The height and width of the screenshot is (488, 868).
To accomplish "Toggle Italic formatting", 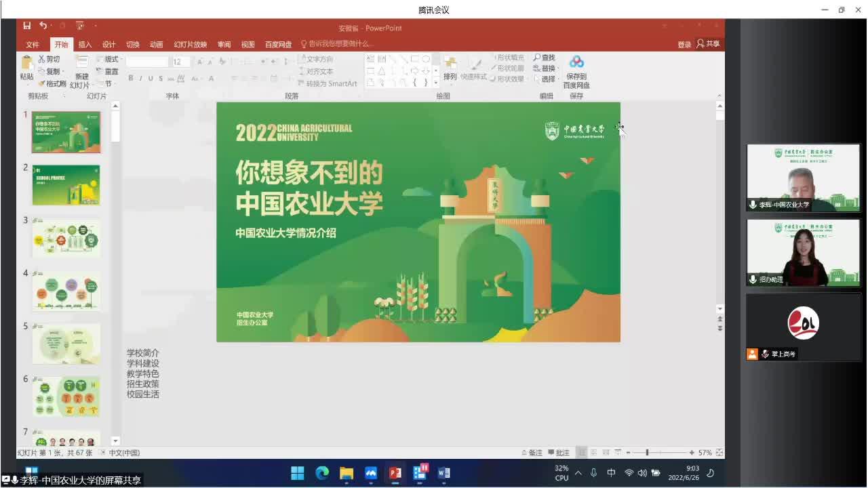I will (140, 79).
